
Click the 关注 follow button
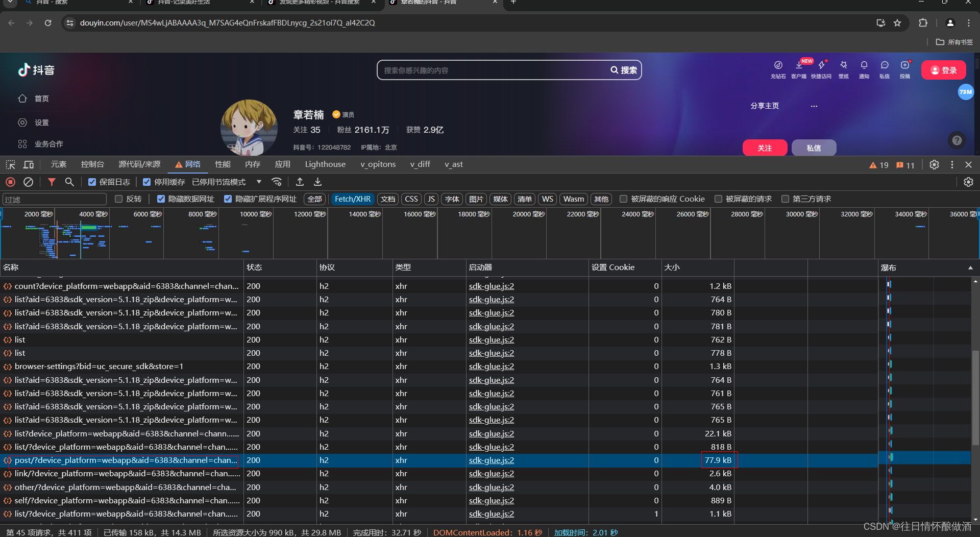[x=765, y=148]
